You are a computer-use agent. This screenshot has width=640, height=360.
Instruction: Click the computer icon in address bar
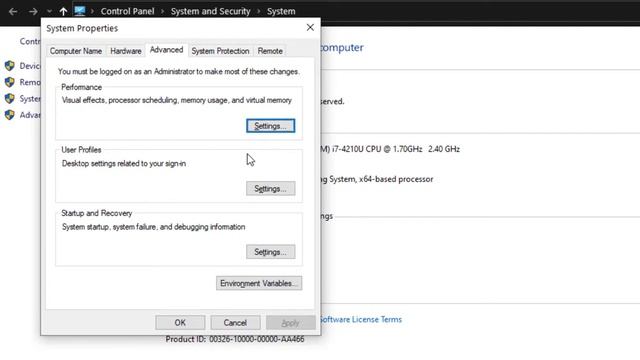point(80,11)
